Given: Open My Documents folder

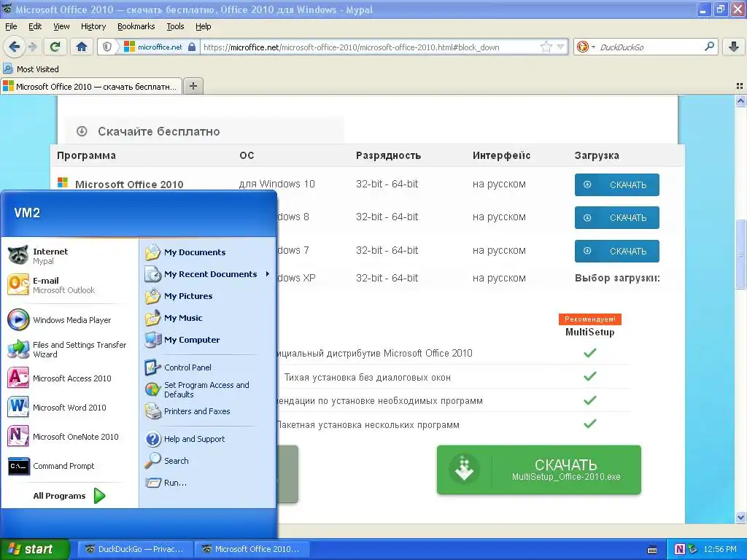Looking at the screenshot, I should pyautogui.click(x=208, y=252).
